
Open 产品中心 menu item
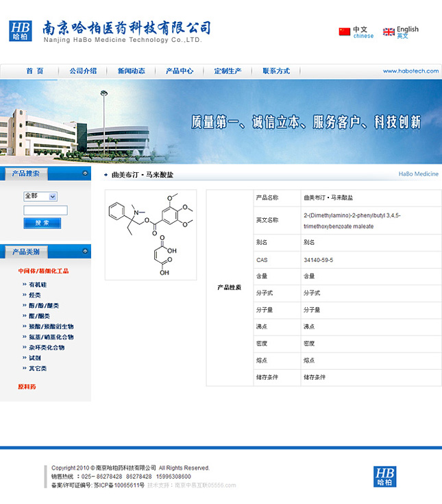180,71
